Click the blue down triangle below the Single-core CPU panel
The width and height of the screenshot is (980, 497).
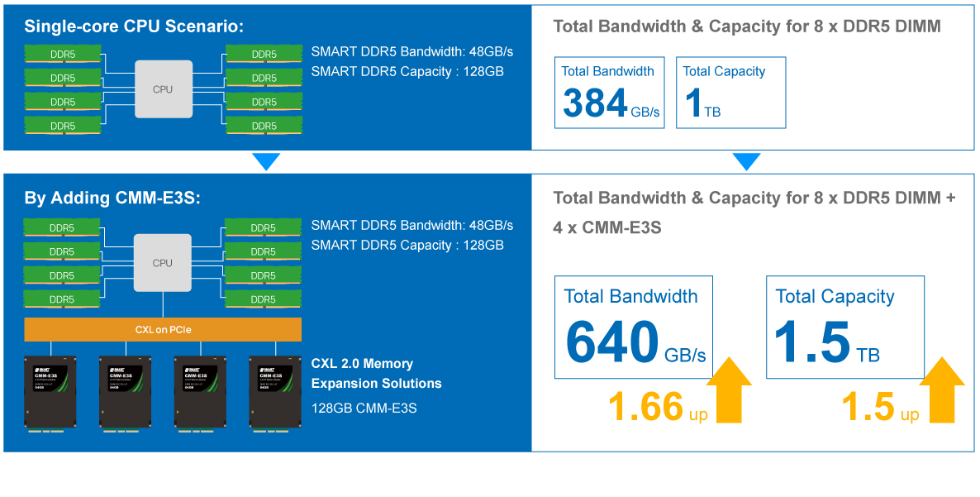click(x=267, y=162)
